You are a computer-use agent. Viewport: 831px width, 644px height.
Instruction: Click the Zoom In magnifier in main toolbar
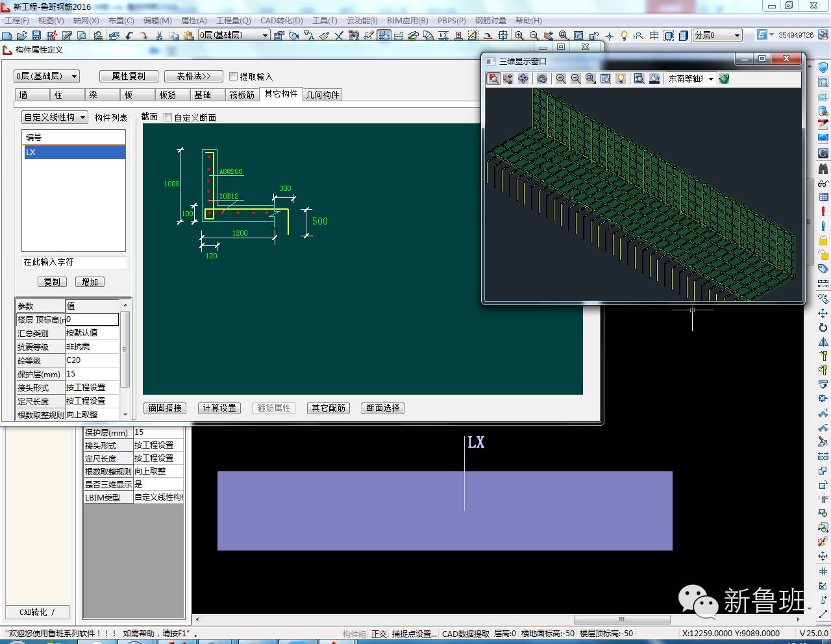click(519, 35)
